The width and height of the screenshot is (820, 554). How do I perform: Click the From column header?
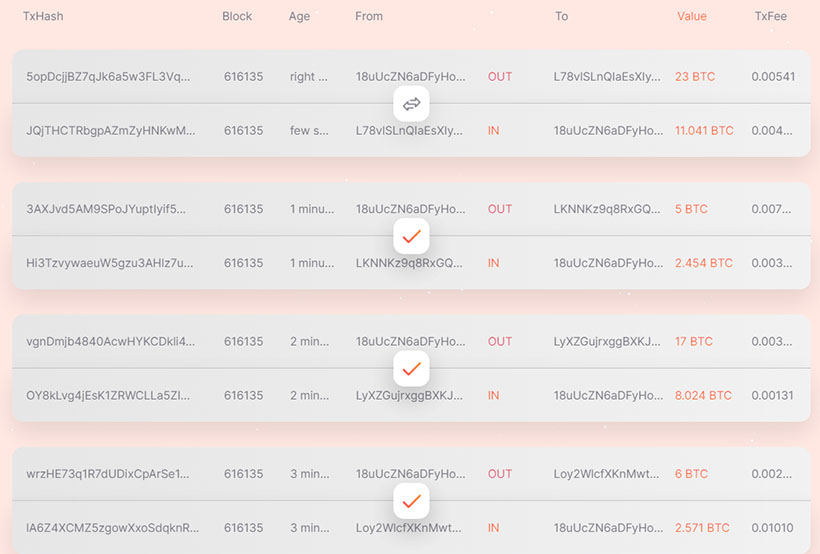[x=369, y=16]
